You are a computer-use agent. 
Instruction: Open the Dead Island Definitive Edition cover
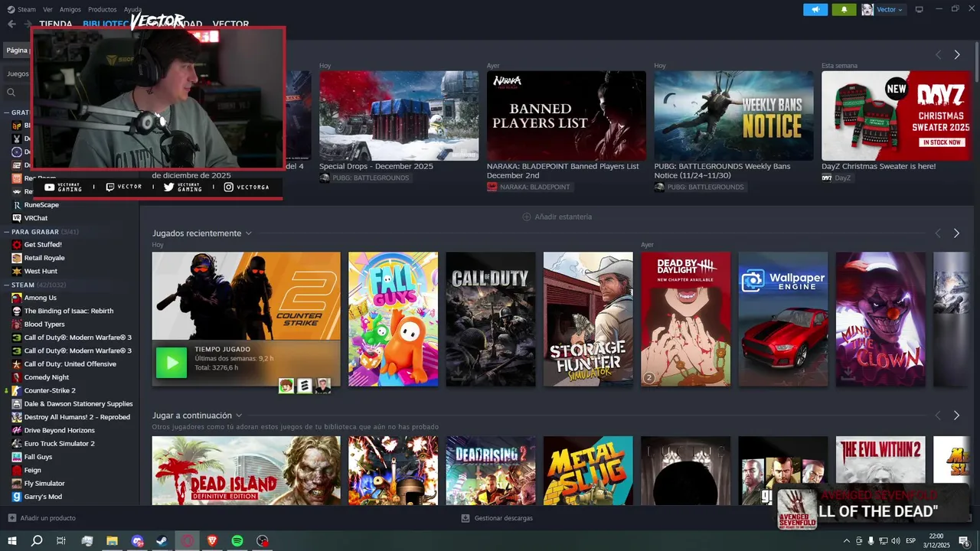point(247,471)
